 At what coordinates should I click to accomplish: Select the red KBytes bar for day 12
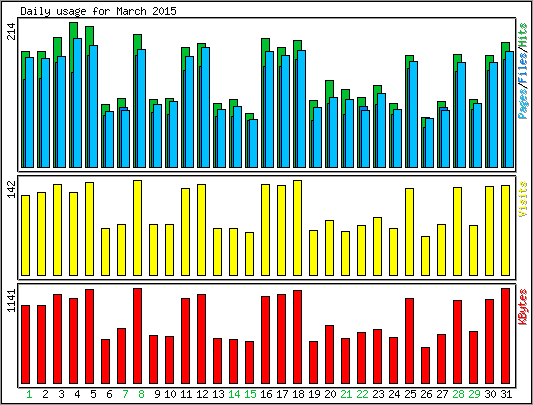202,339
